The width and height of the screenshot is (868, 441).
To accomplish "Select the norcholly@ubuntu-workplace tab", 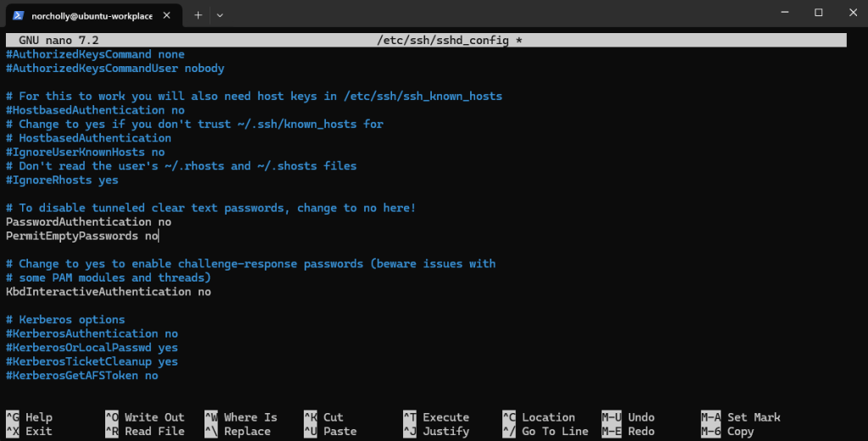I will (93, 14).
